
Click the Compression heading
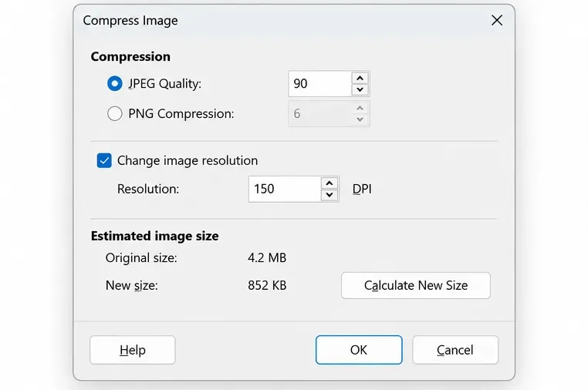coord(130,56)
